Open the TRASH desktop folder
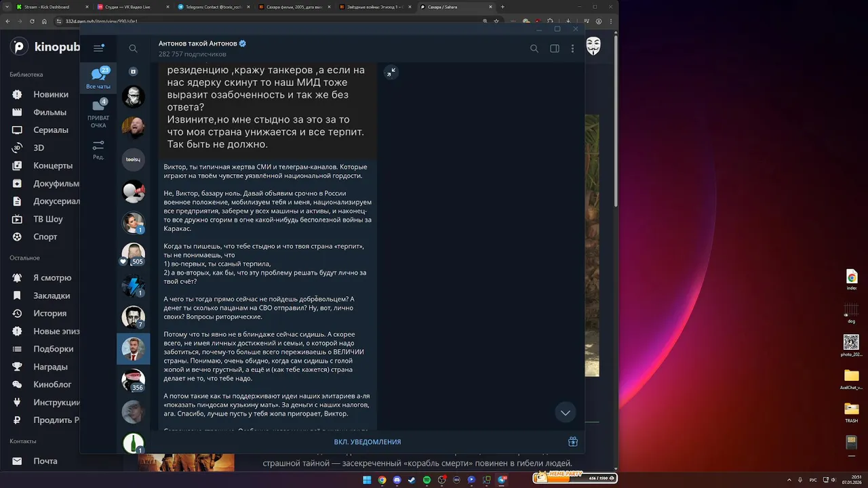Image resolution: width=868 pixels, height=488 pixels. [852, 412]
